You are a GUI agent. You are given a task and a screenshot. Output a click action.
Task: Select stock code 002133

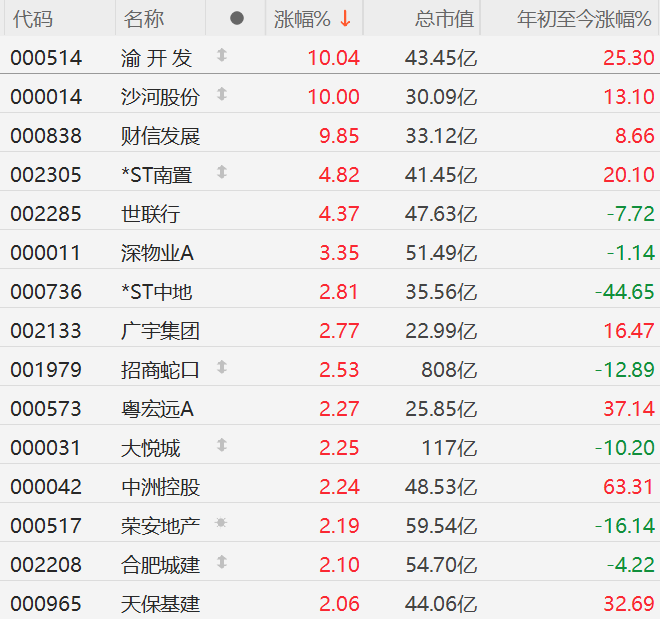pyautogui.click(x=46, y=331)
